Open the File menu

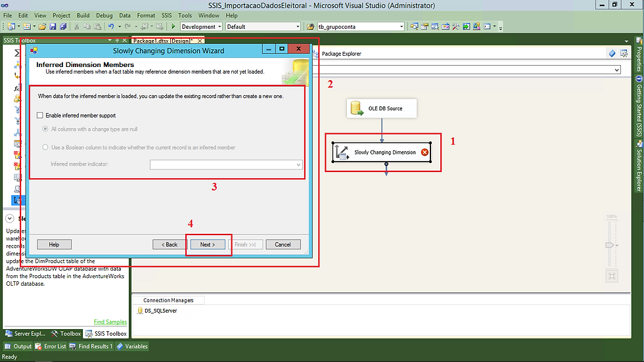[x=7, y=16]
